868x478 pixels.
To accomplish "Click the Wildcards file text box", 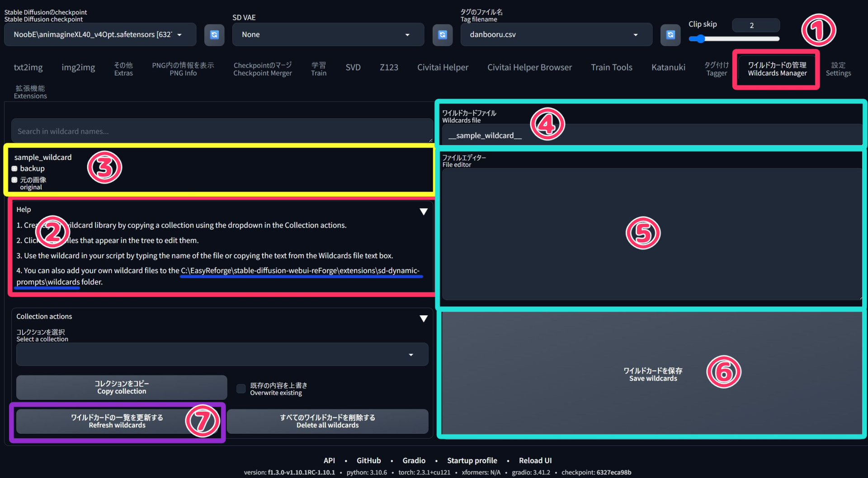I will 652,136.
